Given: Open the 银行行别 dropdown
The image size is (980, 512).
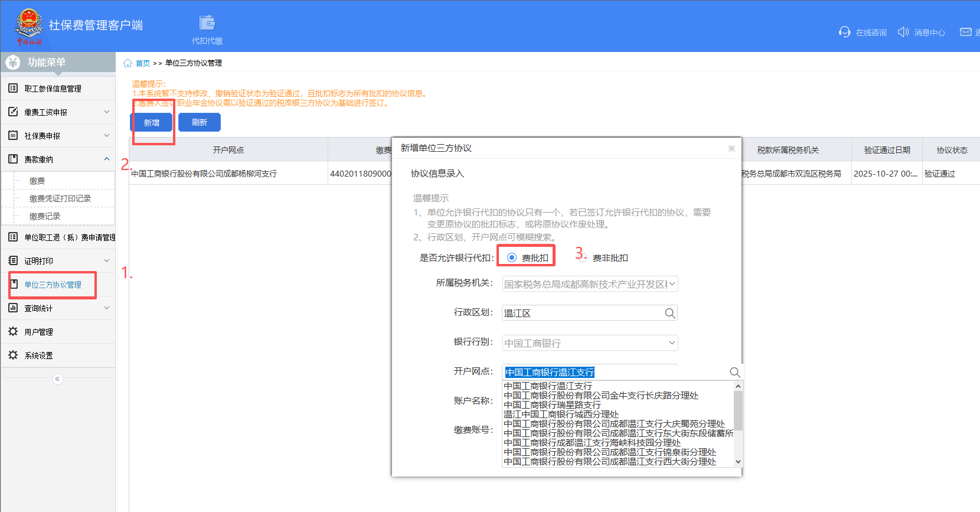Looking at the screenshot, I should tap(671, 343).
